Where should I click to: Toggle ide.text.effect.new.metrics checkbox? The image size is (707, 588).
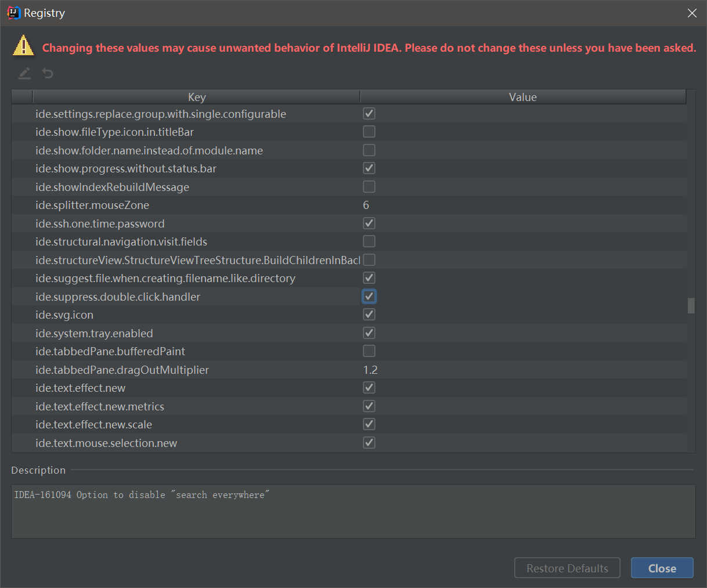(x=369, y=406)
